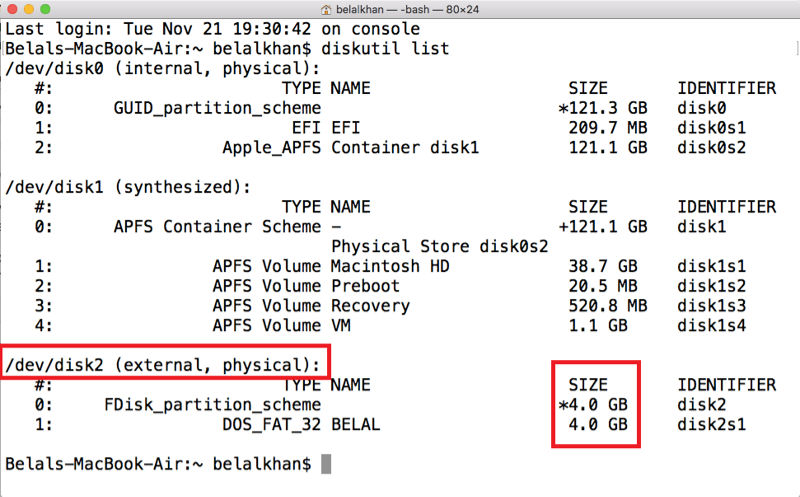Screen dimensions: 800x497
Task: Click the Macintosh HD volume name
Action: [390, 266]
